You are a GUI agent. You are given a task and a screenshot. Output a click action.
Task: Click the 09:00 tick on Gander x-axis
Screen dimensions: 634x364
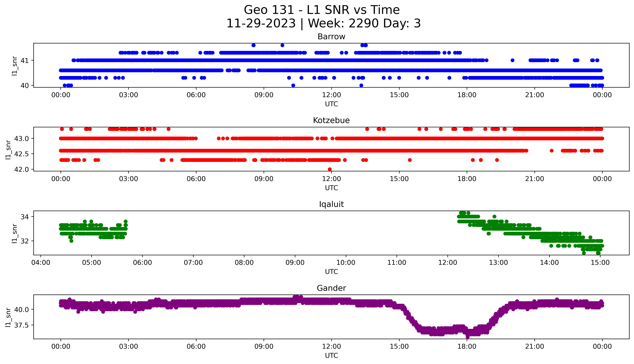coord(264,346)
